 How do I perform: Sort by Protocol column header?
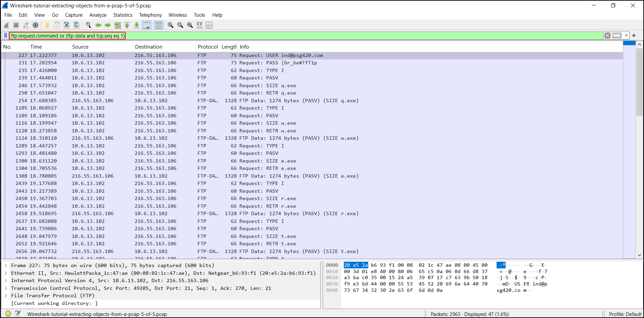(x=208, y=47)
